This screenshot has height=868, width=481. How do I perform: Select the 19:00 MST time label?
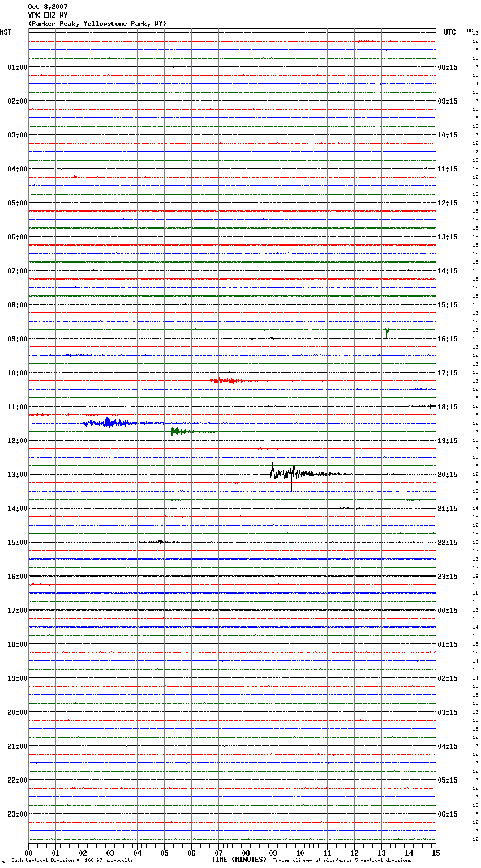click(x=18, y=678)
